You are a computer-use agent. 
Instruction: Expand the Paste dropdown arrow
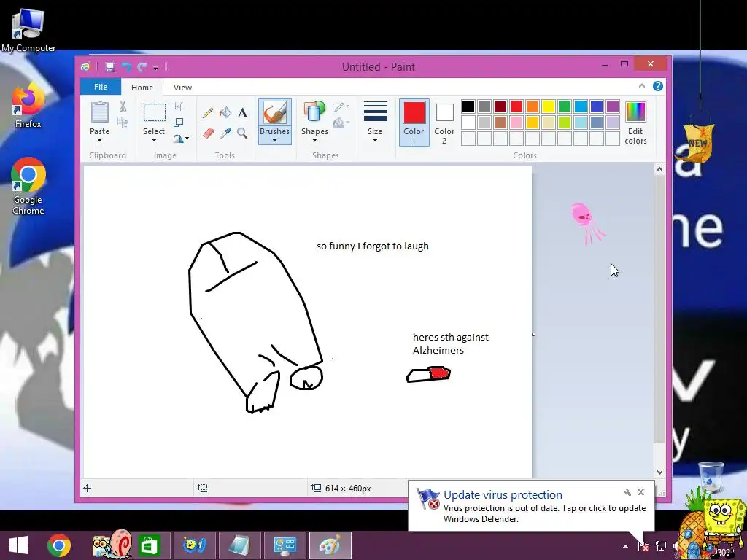pyautogui.click(x=99, y=141)
